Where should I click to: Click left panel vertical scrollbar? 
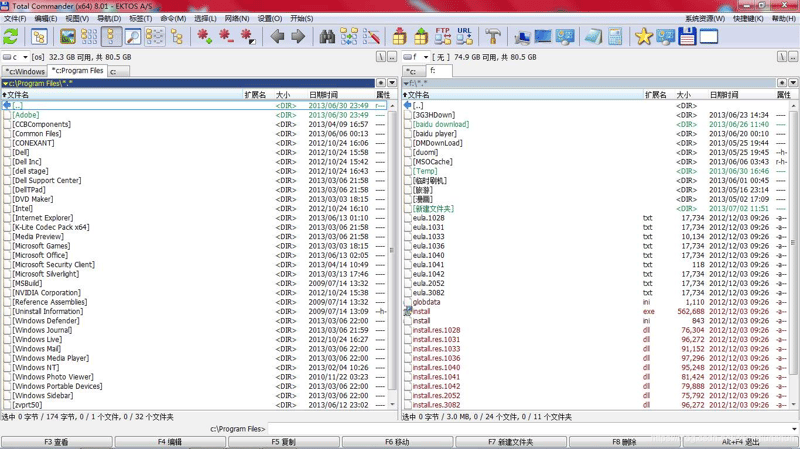click(392, 255)
